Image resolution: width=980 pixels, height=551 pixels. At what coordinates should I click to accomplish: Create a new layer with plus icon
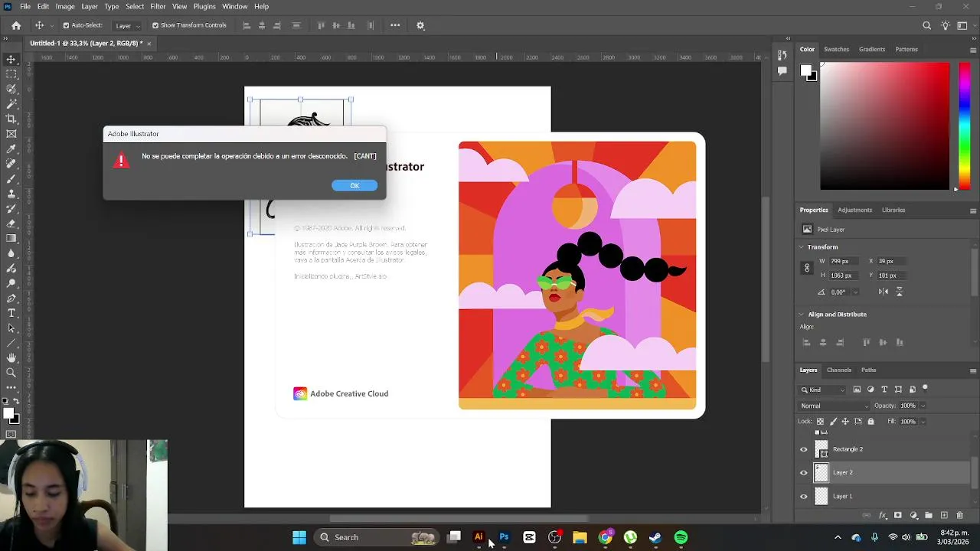click(944, 516)
